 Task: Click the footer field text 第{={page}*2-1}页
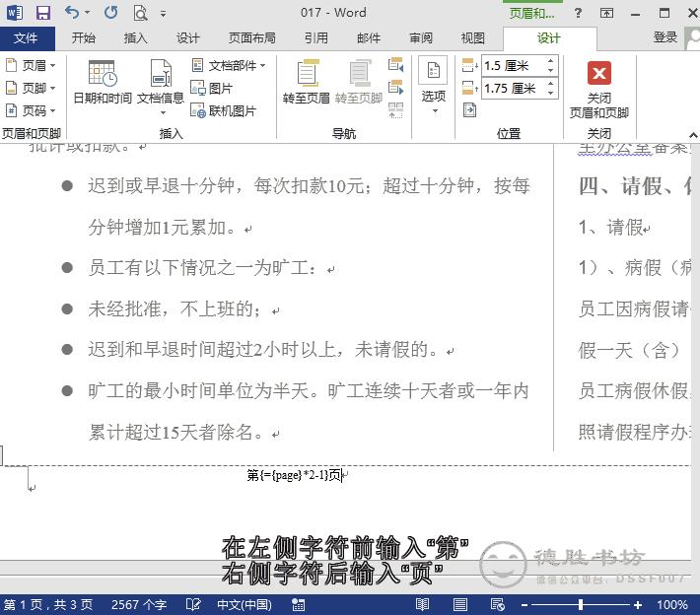[294, 475]
